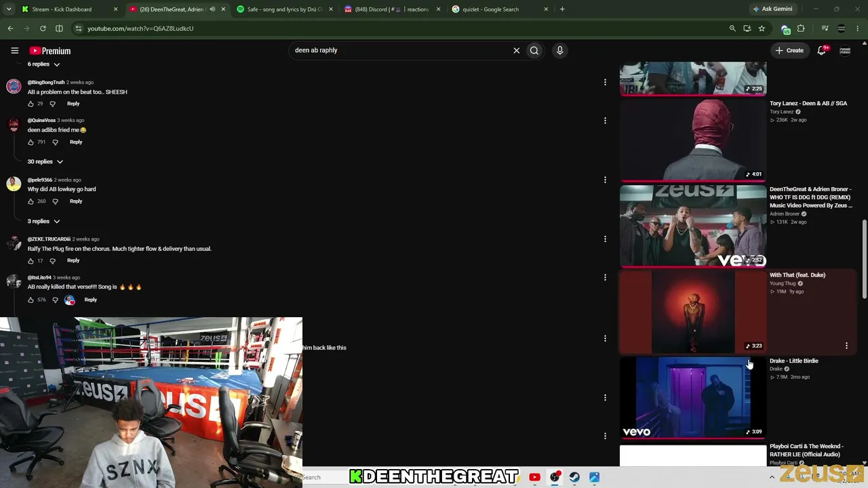The width and height of the screenshot is (868, 488).
Task: Open the Chrome profile avatar
Action: [x=842, y=28]
